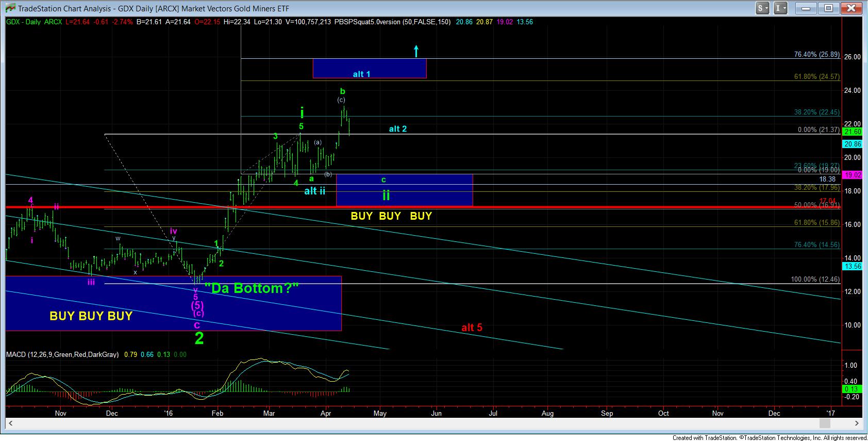The height and width of the screenshot is (441, 868).
Task: Click the '16 year label on the time axis
Action: click(x=168, y=413)
